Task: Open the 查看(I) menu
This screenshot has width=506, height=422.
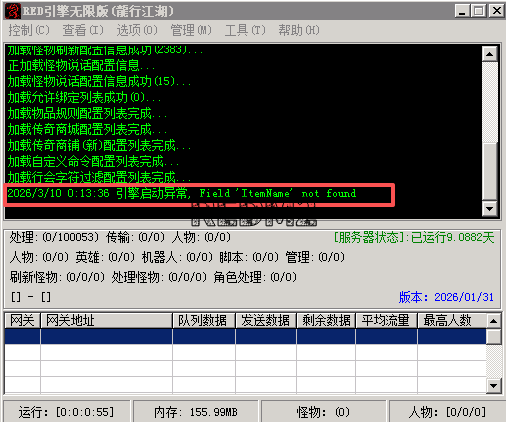Action: pyautogui.click(x=83, y=30)
